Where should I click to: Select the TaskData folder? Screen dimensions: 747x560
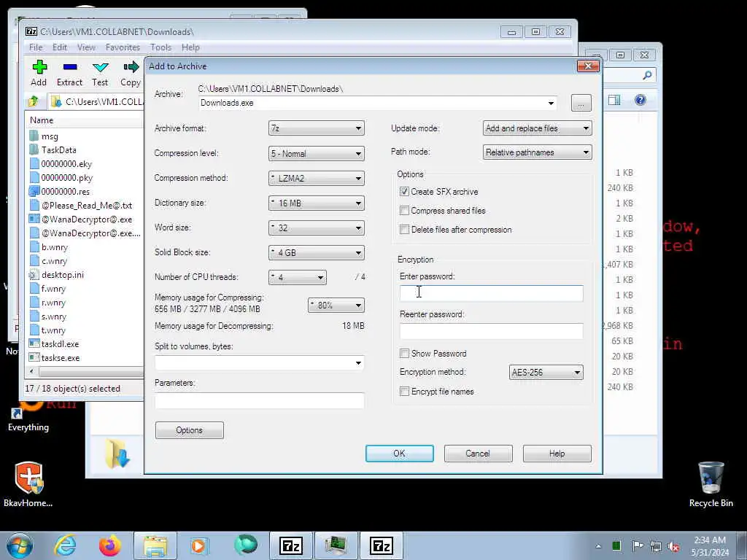(x=58, y=150)
